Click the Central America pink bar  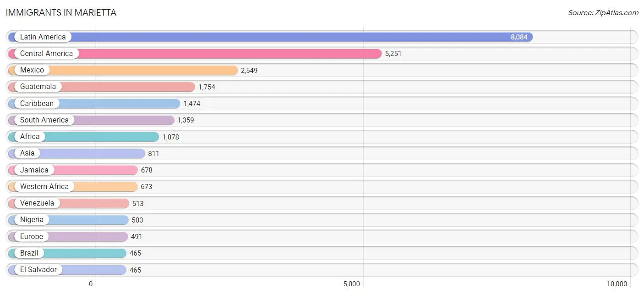tap(229, 54)
